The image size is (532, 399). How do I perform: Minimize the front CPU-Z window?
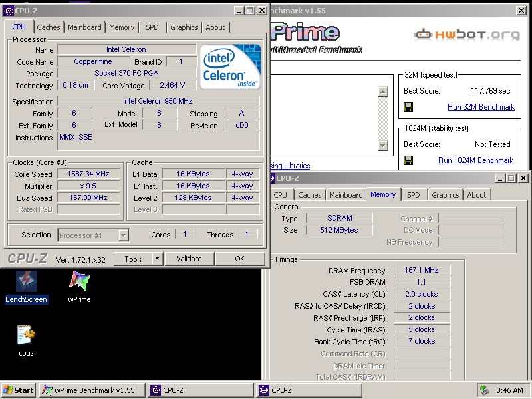click(x=239, y=11)
